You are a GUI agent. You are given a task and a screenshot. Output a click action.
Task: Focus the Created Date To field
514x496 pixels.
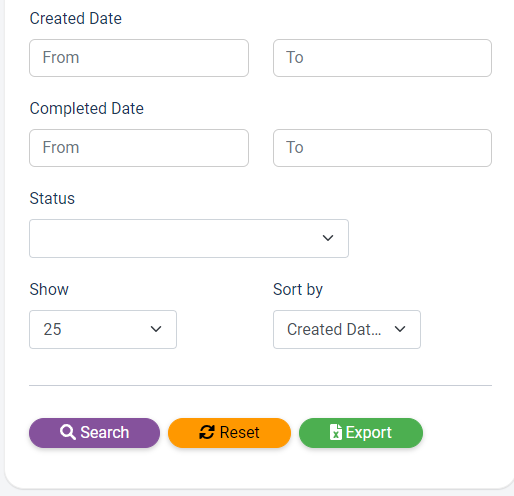pos(382,58)
